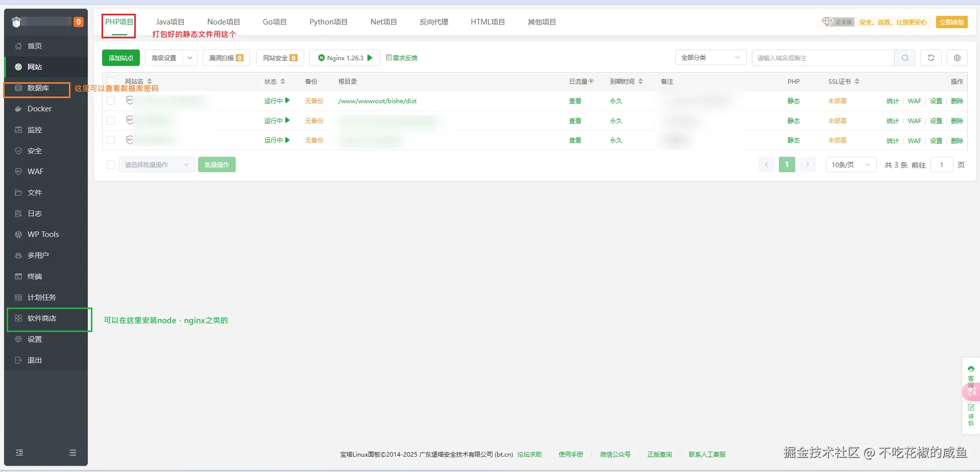Switch to the Java项目 tab

[170, 22]
